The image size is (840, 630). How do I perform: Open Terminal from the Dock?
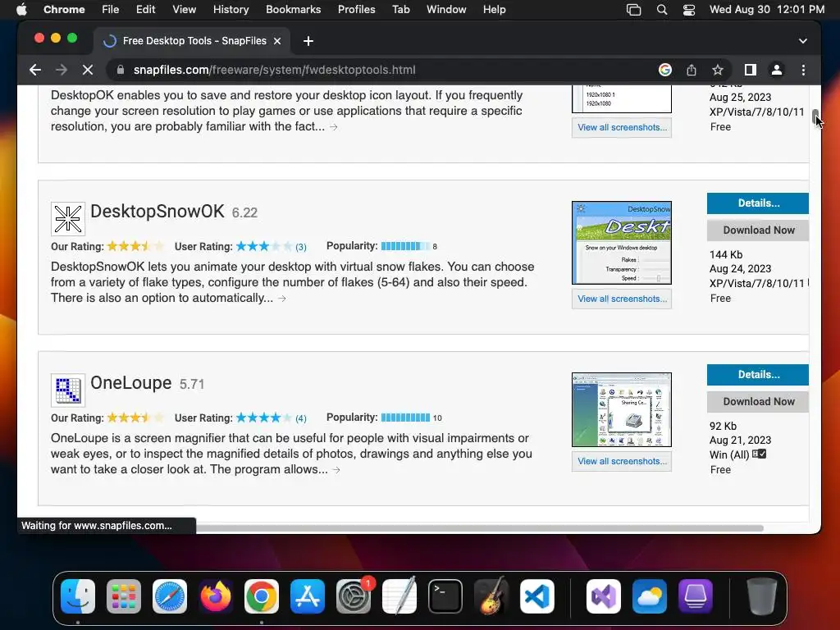tap(445, 596)
